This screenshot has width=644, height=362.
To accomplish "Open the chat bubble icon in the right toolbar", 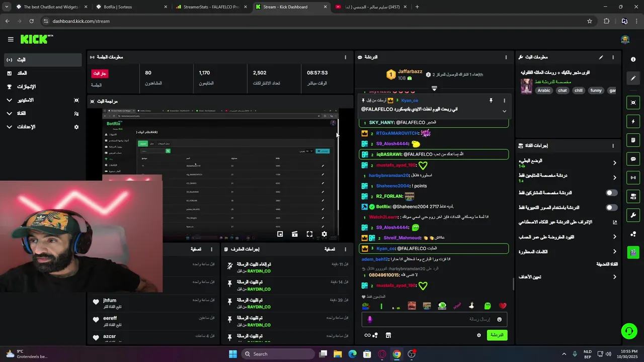I will pyautogui.click(x=633, y=159).
